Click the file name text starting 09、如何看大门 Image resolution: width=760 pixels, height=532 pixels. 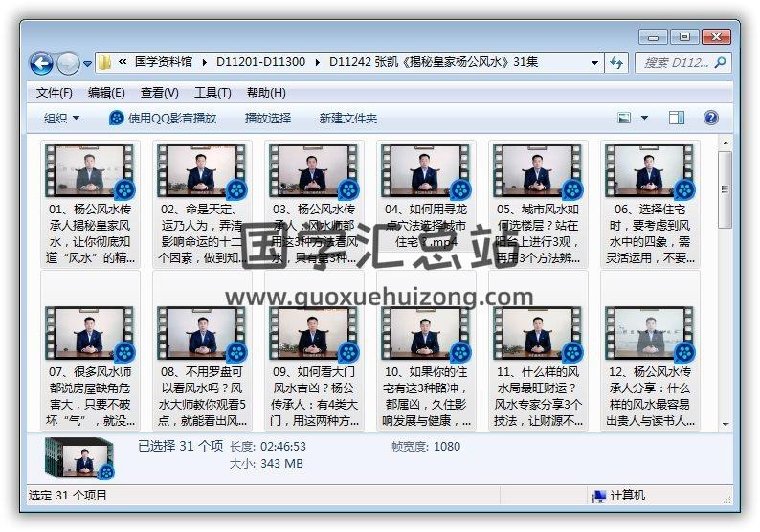click(314, 396)
